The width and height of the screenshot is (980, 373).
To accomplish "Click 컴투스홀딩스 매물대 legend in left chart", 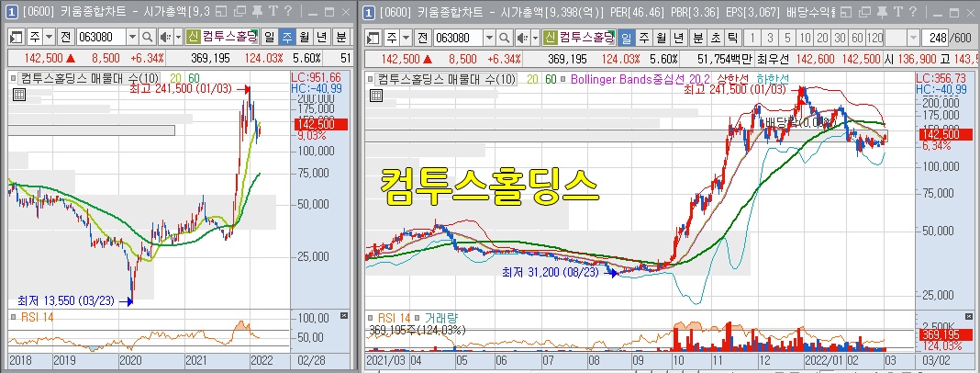I will (87, 78).
